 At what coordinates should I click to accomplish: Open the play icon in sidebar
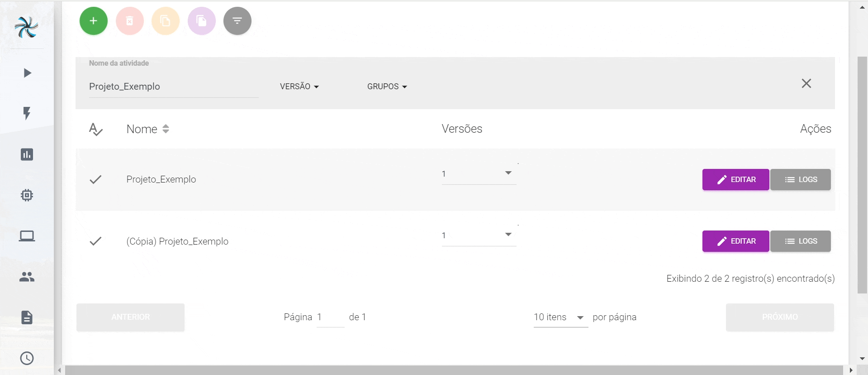click(27, 73)
